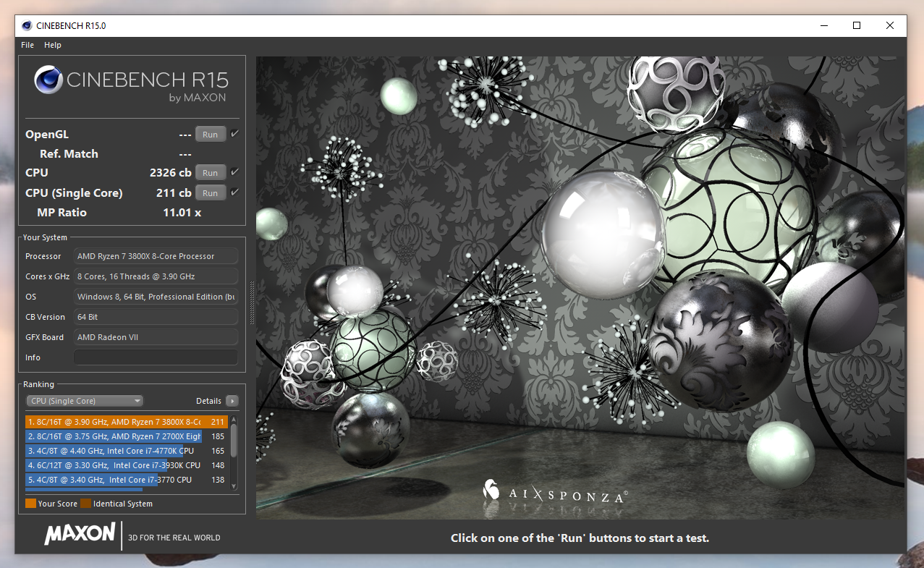Select the Ryzen 7 2700X ranking row
The height and width of the screenshot is (568, 924).
127,436
